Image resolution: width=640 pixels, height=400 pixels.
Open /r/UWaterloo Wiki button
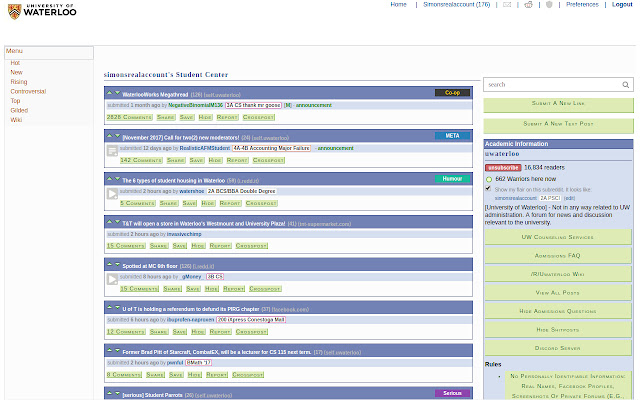pyautogui.click(x=558, y=274)
